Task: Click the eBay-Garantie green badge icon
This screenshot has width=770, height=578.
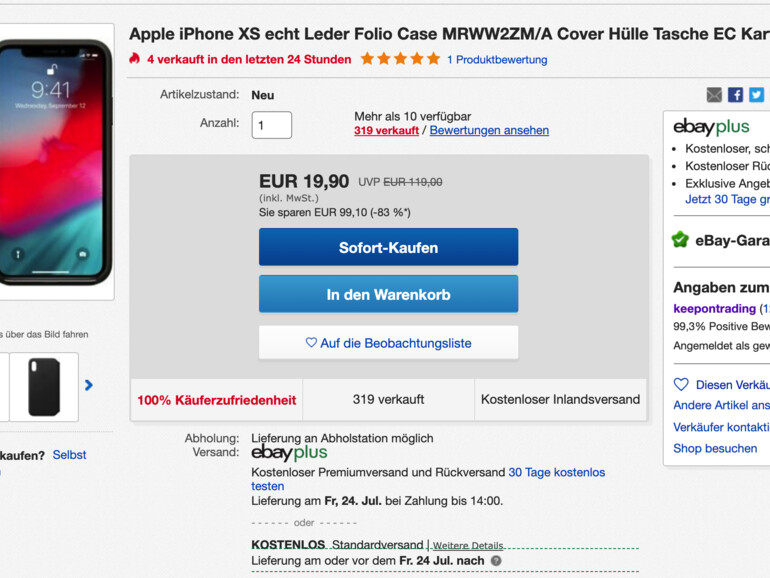Action: coord(681,240)
